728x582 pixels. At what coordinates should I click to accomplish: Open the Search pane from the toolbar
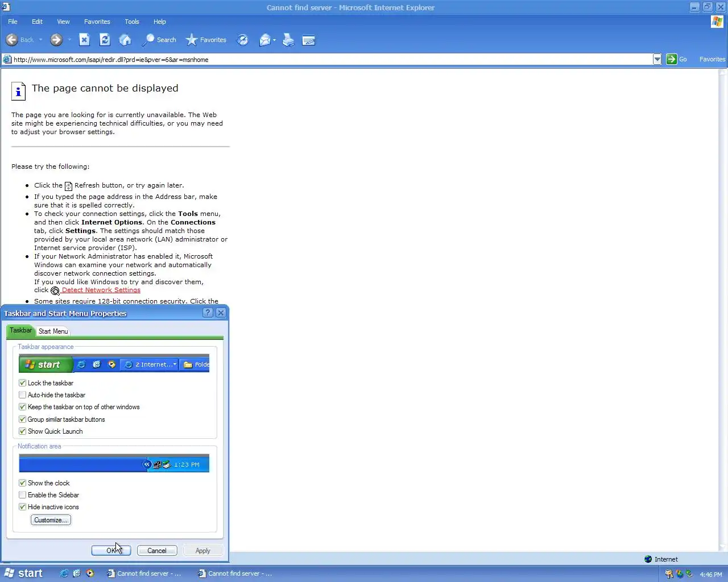(x=159, y=40)
